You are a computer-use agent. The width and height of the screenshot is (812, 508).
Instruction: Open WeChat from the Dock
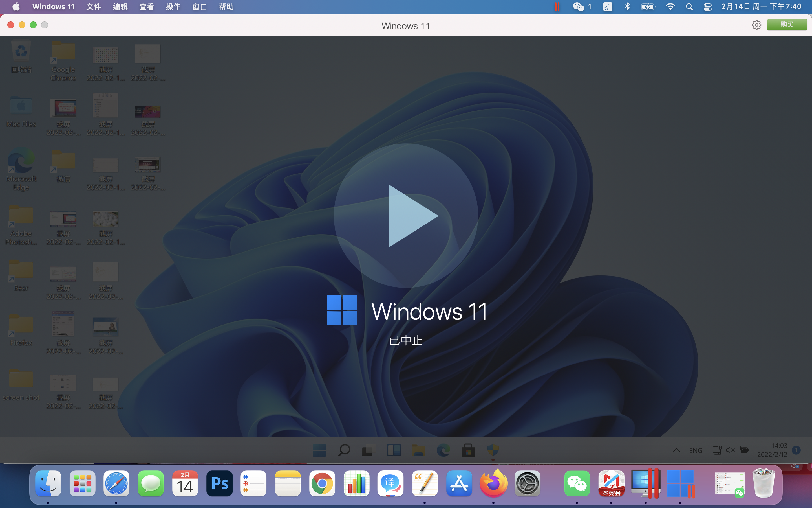(x=577, y=483)
